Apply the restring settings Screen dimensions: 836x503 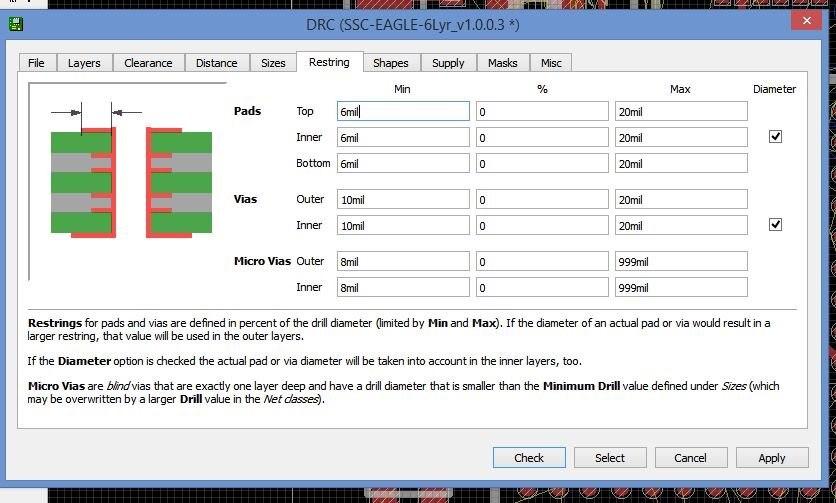point(772,458)
